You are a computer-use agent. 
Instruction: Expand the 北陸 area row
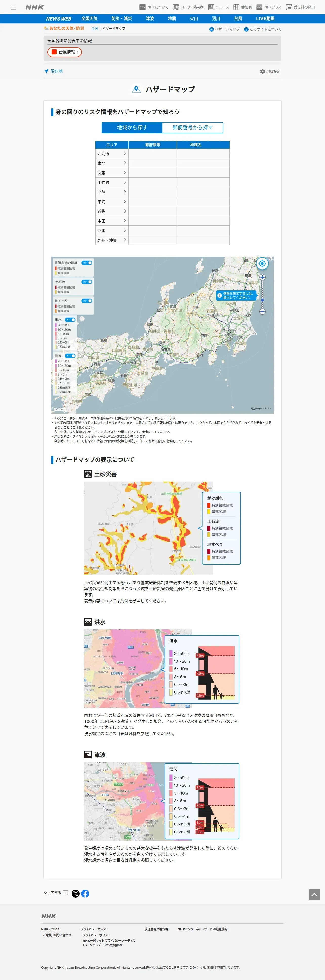click(x=112, y=192)
